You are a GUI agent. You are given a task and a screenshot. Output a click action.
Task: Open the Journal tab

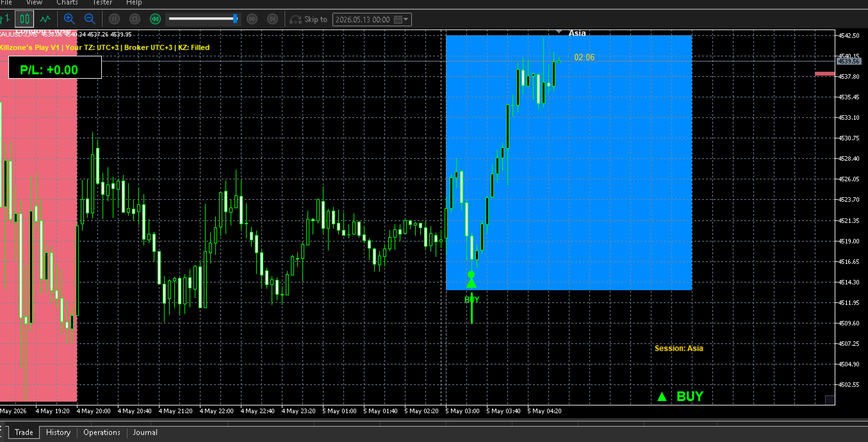[145, 432]
